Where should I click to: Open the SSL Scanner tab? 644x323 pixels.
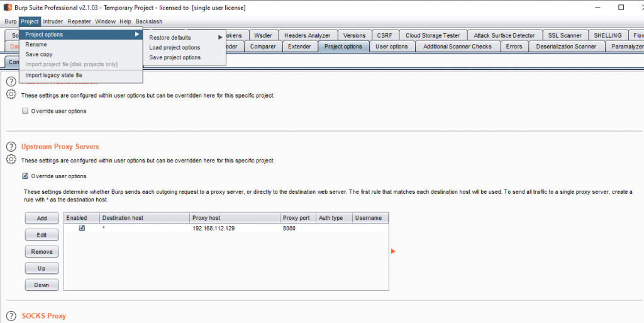565,35
